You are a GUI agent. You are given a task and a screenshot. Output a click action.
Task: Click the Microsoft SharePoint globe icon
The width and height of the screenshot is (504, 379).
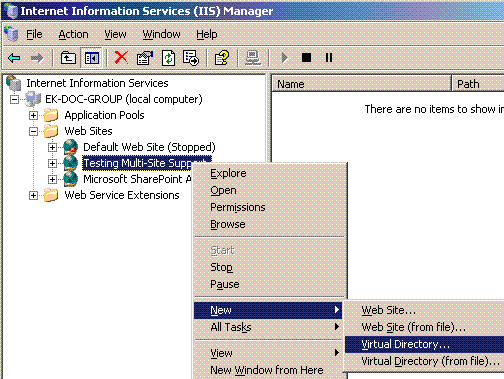coord(71,179)
